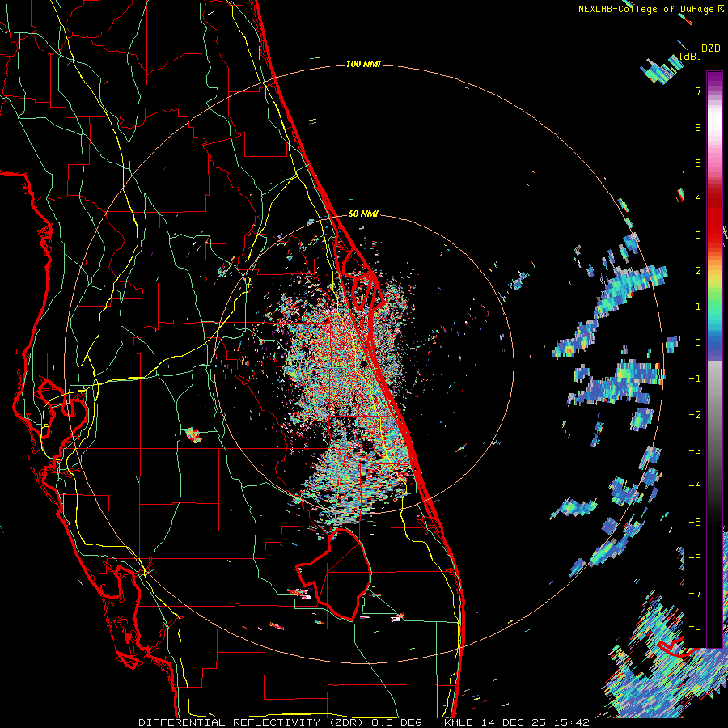The height and width of the screenshot is (728, 728).
Task: Click the '2' value on the color scale
Action: pos(698,270)
